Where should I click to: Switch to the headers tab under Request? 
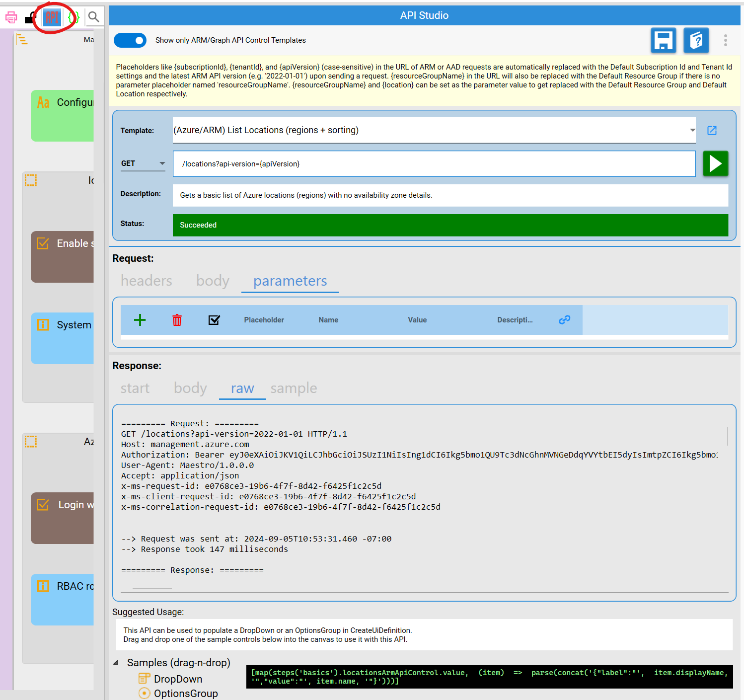146,281
